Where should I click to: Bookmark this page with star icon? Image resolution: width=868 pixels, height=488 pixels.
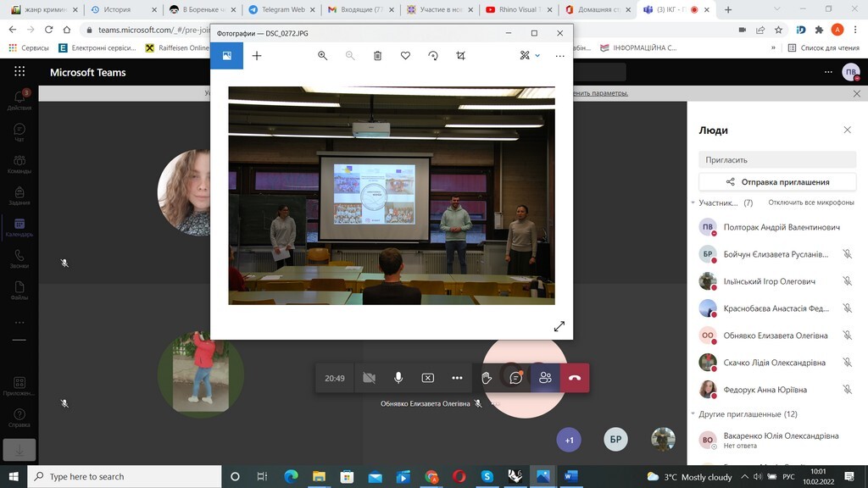point(778,30)
